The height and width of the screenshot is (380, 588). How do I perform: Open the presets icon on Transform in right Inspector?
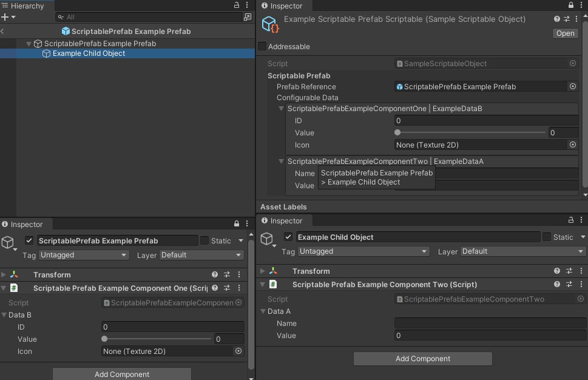point(568,271)
